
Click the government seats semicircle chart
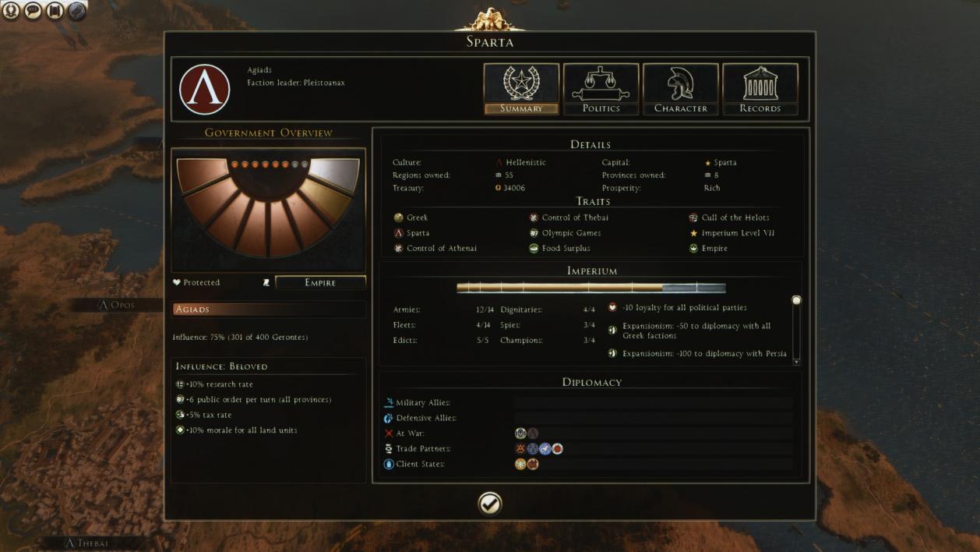pos(268,207)
